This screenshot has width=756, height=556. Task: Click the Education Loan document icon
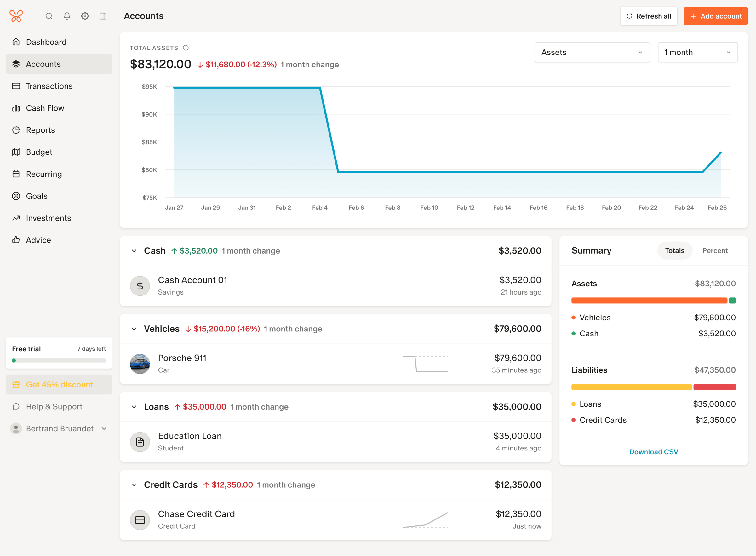click(x=140, y=442)
